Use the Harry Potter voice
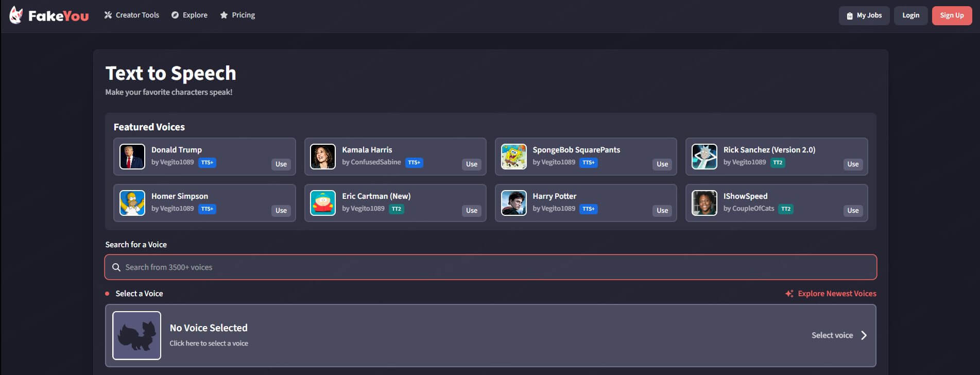 click(662, 211)
